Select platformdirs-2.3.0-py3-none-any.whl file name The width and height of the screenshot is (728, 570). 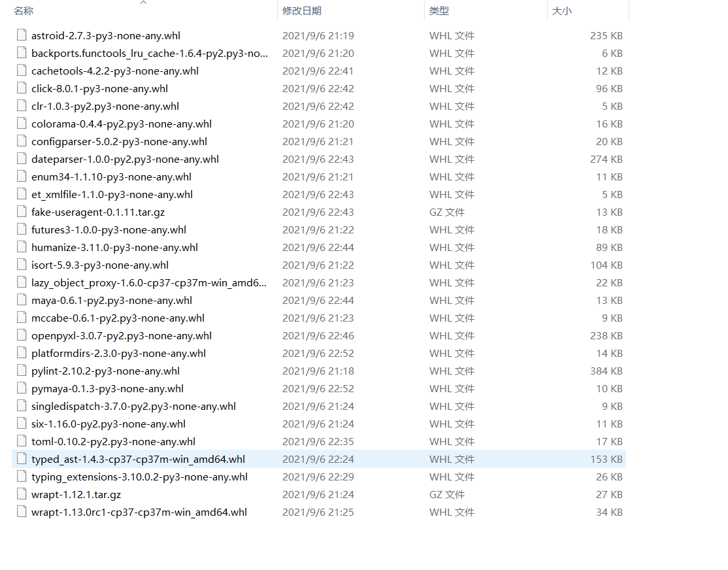(x=118, y=354)
